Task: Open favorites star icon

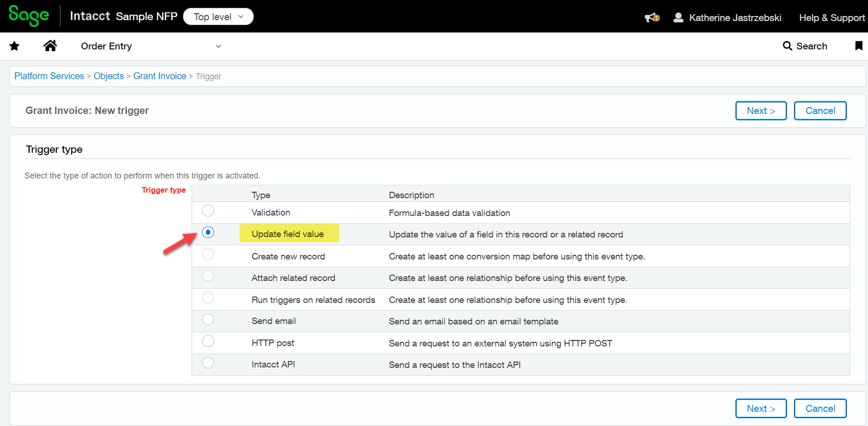Action: 15,46
